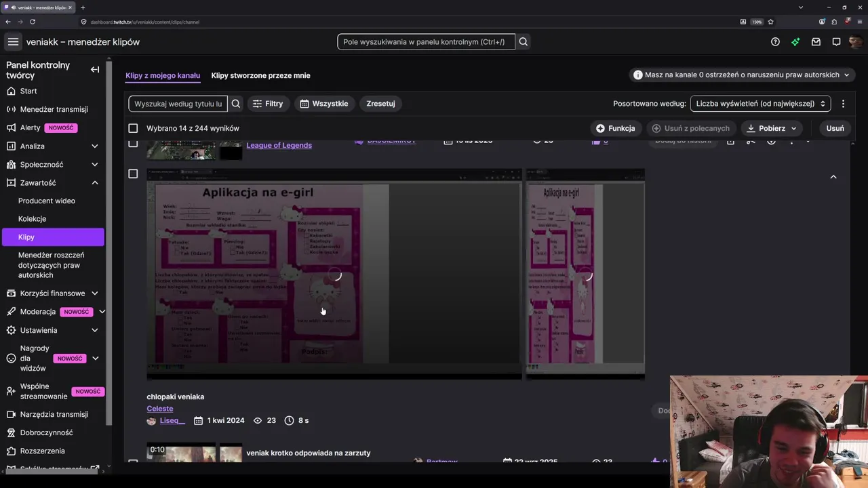Viewport: 868px width, 488px height.
Task: Click the dashboard search magnifier button
Action: (524, 42)
